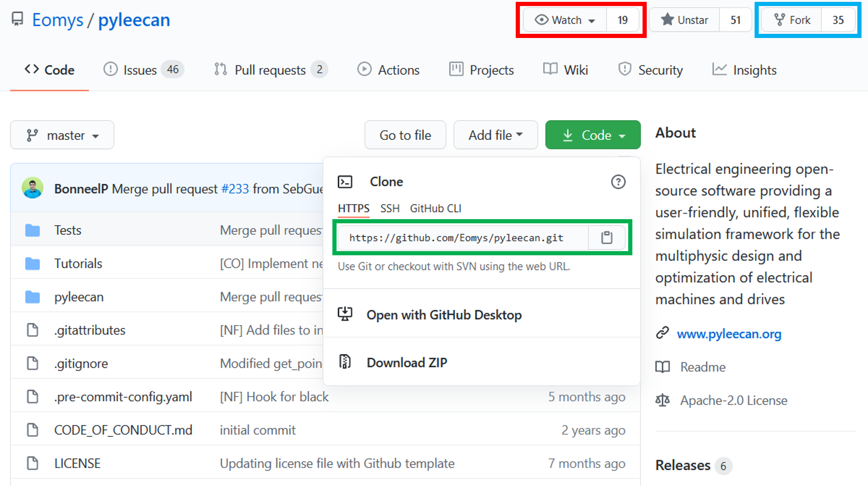Open the Watch notifications dropdown
The height and width of the screenshot is (486, 868).
(x=565, y=20)
